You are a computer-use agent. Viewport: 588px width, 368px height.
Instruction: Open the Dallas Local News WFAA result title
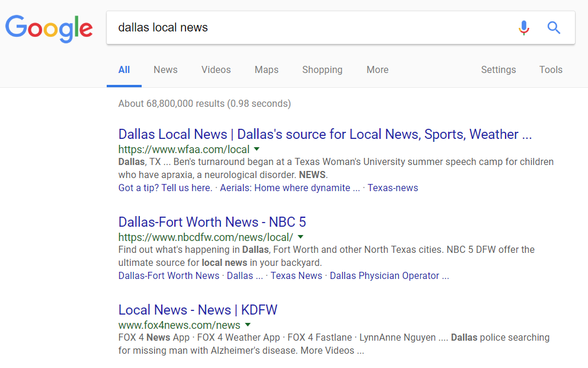pos(325,134)
